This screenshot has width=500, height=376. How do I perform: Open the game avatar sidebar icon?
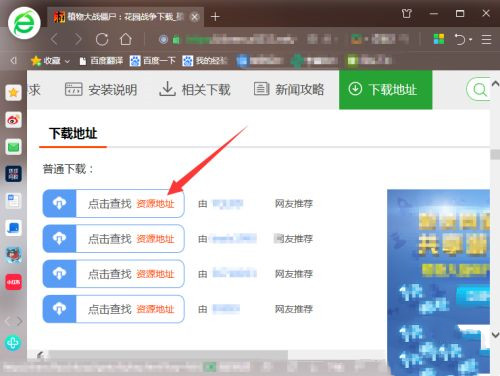click(x=13, y=255)
